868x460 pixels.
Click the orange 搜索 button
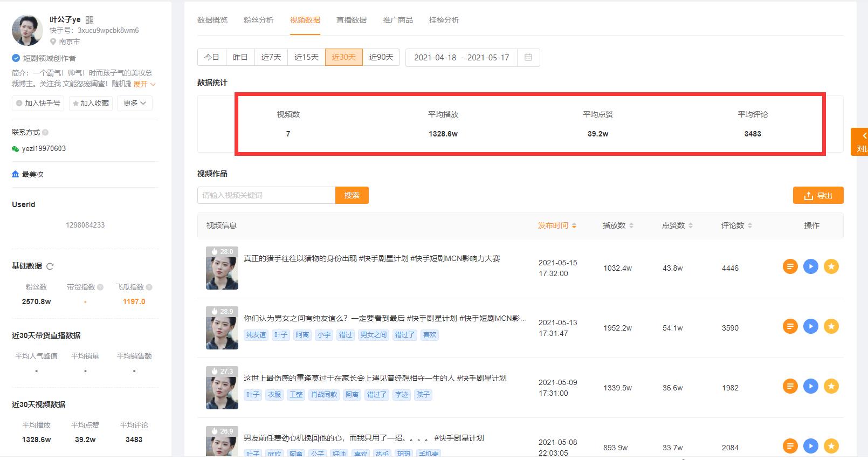pyautogui.click(x=352, y=195)
